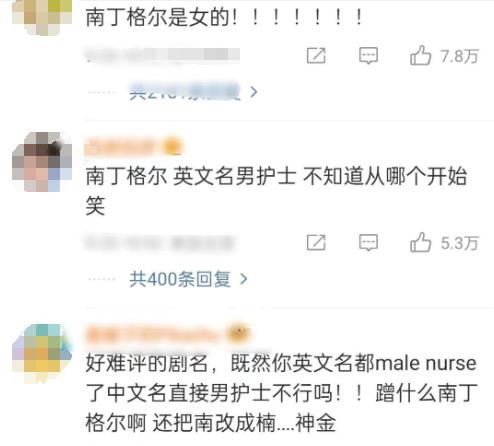Image resolution: width=494 pixels, height=446 pixels.
Task: Click the chevron arrow after 共400条回复
Action: click(244, 279)
